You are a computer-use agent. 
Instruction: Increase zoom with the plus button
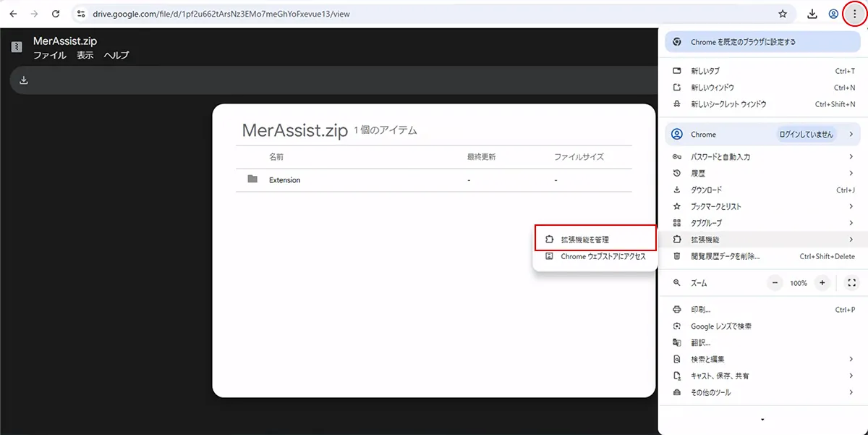822,283
